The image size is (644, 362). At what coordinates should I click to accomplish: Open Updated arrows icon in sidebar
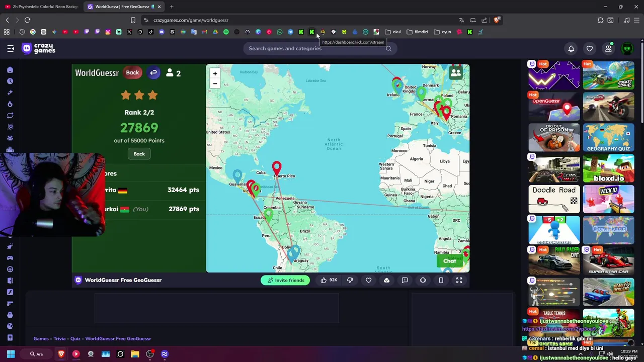tap(10, 116)
